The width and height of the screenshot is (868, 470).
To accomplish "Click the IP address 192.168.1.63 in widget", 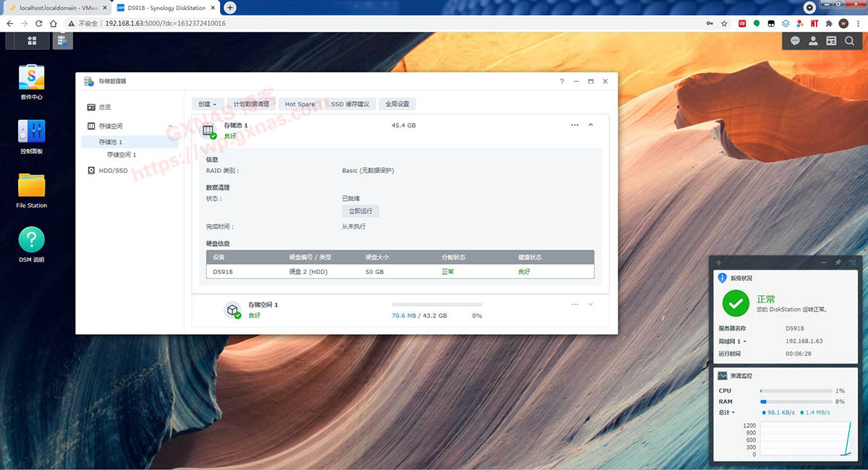I will pyautogui.click(x=804, y=341).
